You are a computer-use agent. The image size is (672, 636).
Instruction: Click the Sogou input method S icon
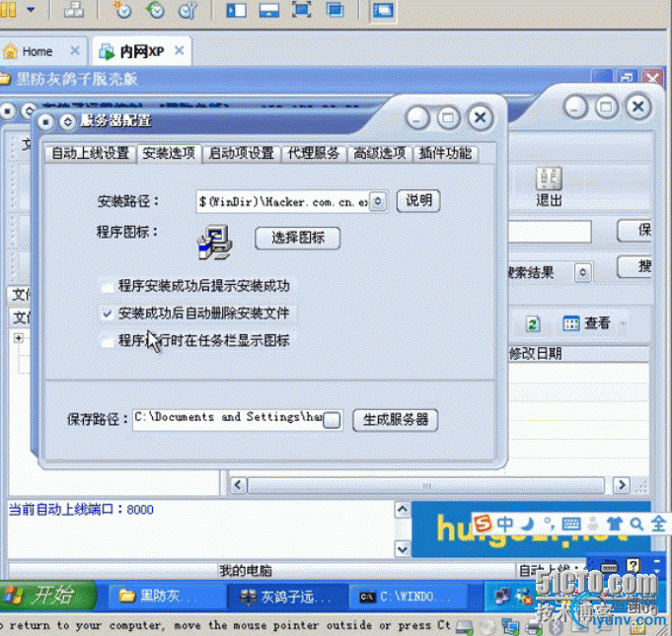coord(484,523)
